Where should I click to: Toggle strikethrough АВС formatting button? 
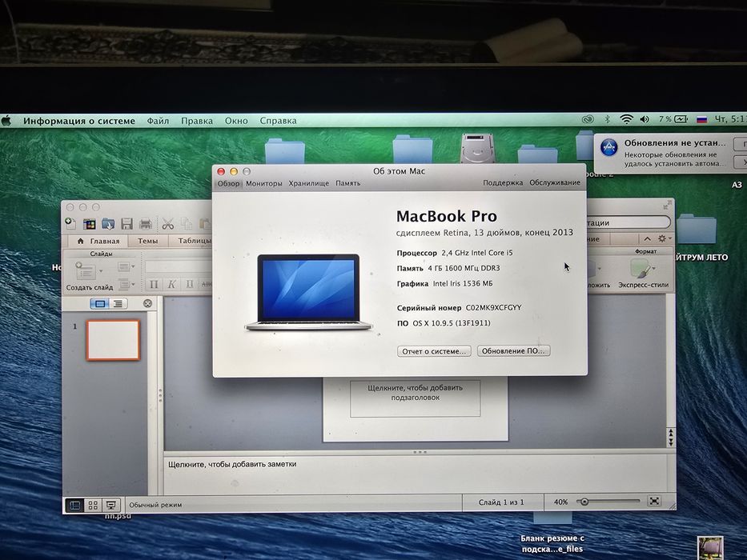[206, 284]
